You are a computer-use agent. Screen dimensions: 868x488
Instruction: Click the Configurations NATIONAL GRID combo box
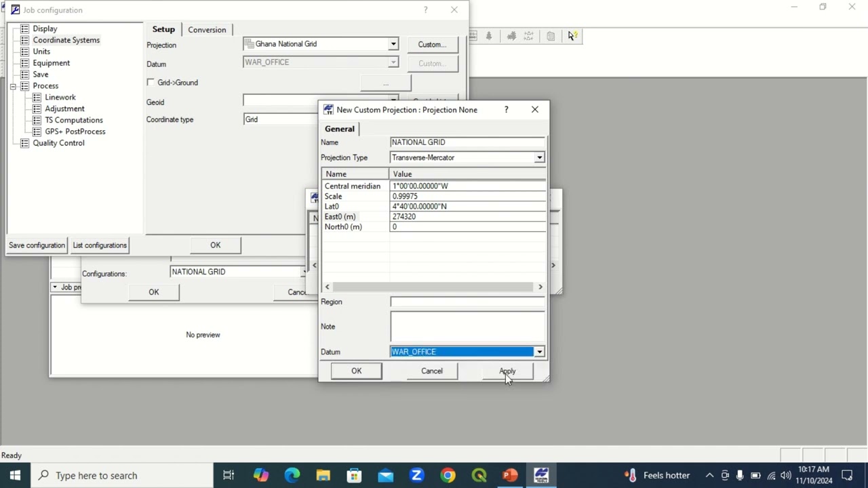tap(238, 272)
